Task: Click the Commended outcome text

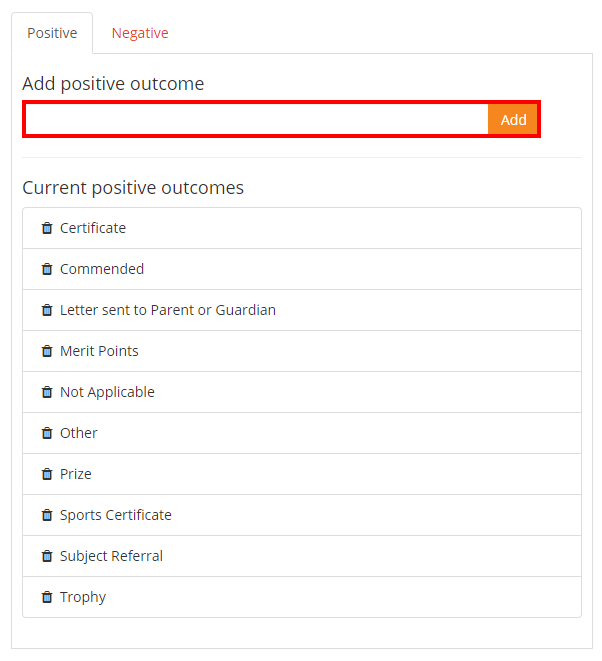Action: pyautogui.click(x=102, y=269)
